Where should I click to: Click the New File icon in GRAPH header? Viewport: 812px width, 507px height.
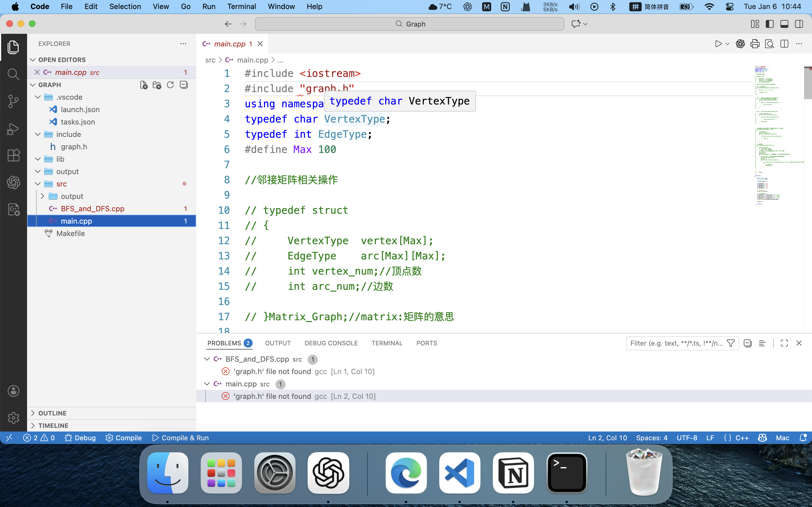(144, 85)
